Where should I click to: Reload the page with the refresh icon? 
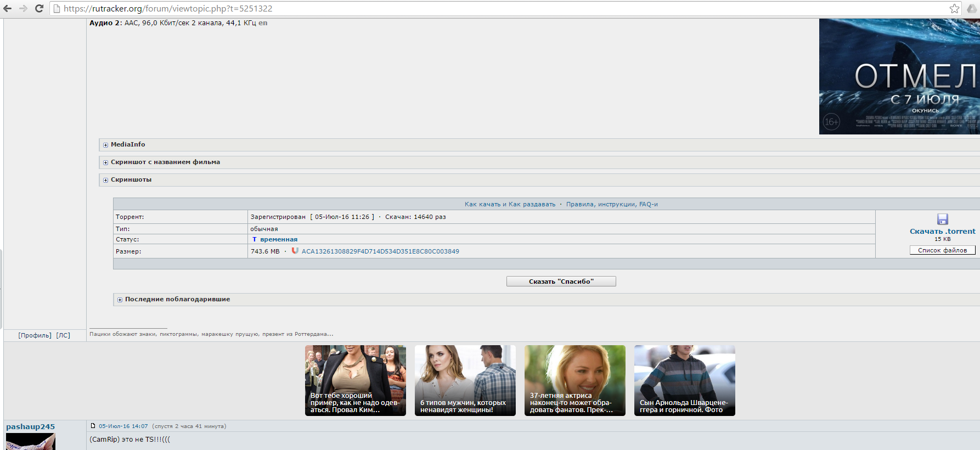39,8
